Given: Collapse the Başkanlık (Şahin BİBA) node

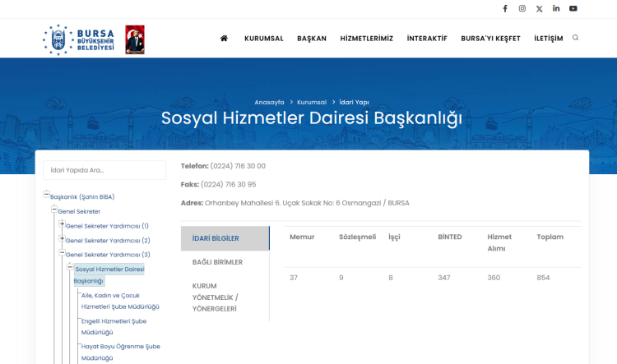Looking at the screenshot, I should (x=47, y=196).
